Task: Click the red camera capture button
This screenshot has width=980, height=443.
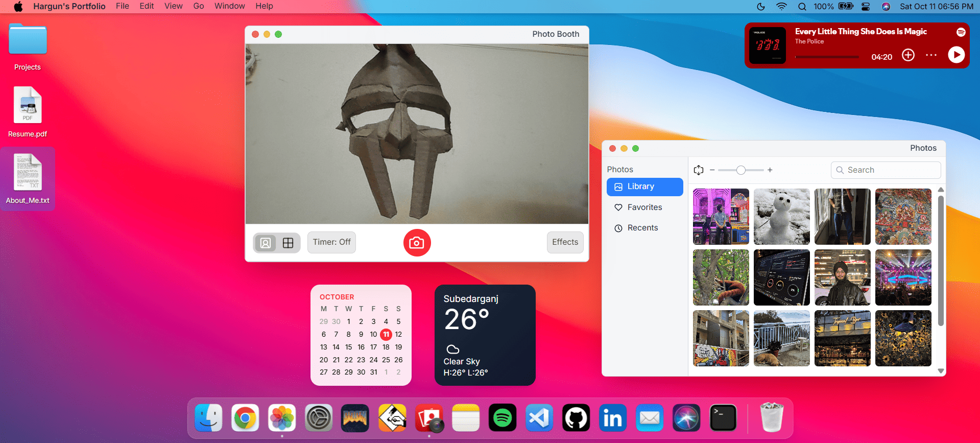Action: pyautogui.click(x=417, y=243)
